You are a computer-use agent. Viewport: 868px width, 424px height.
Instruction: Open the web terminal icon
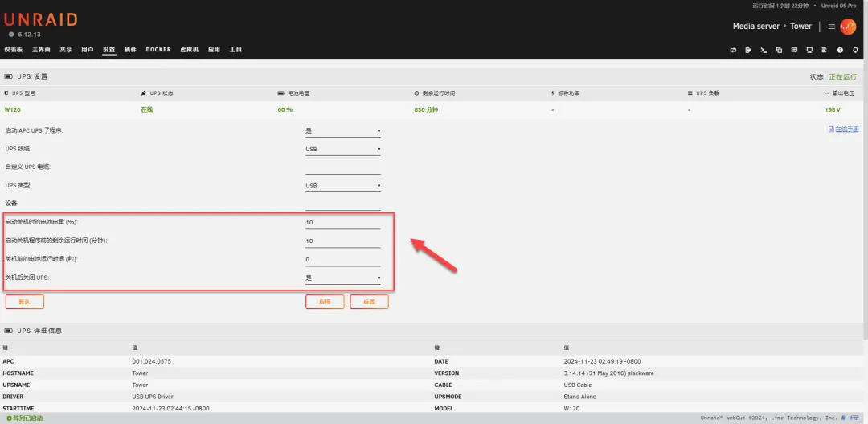[x=764, y=50]
